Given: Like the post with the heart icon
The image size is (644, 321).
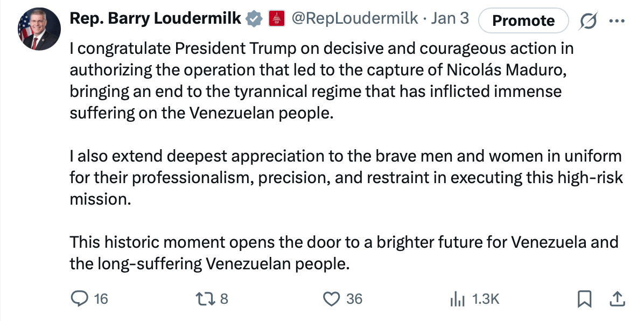Looking at the screenshot, I should tap(332, 298).
